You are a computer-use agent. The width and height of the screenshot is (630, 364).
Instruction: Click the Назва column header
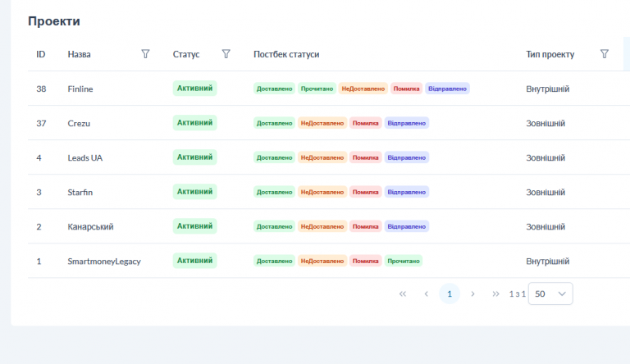coord(79,54)
